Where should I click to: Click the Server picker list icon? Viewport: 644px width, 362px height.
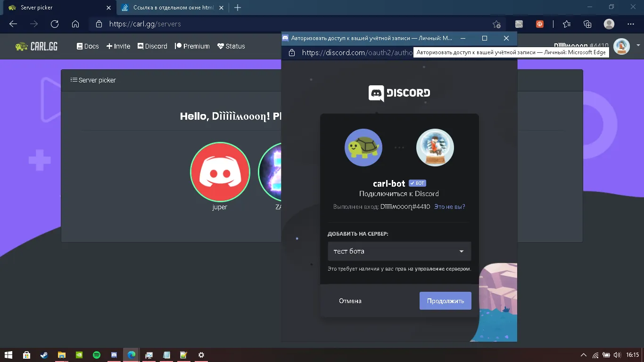(74, 80)
